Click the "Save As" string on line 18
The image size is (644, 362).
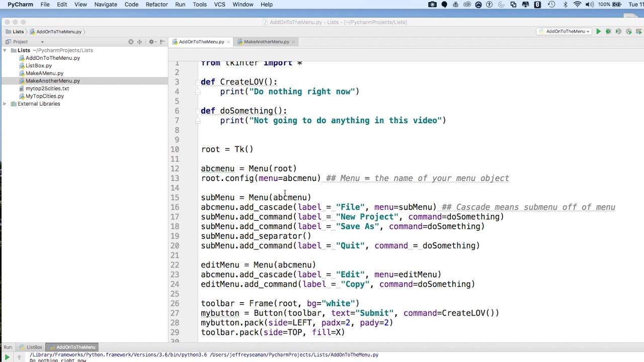(358, 227)
